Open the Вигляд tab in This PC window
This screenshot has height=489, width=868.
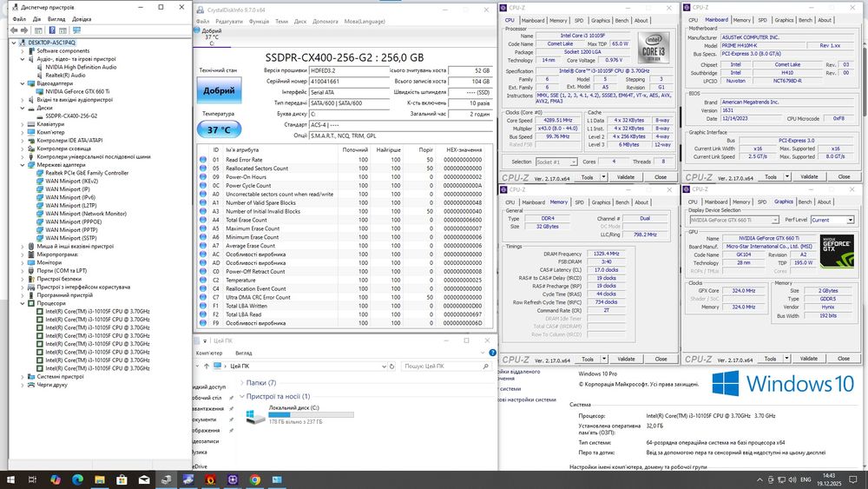coord(244,353)
